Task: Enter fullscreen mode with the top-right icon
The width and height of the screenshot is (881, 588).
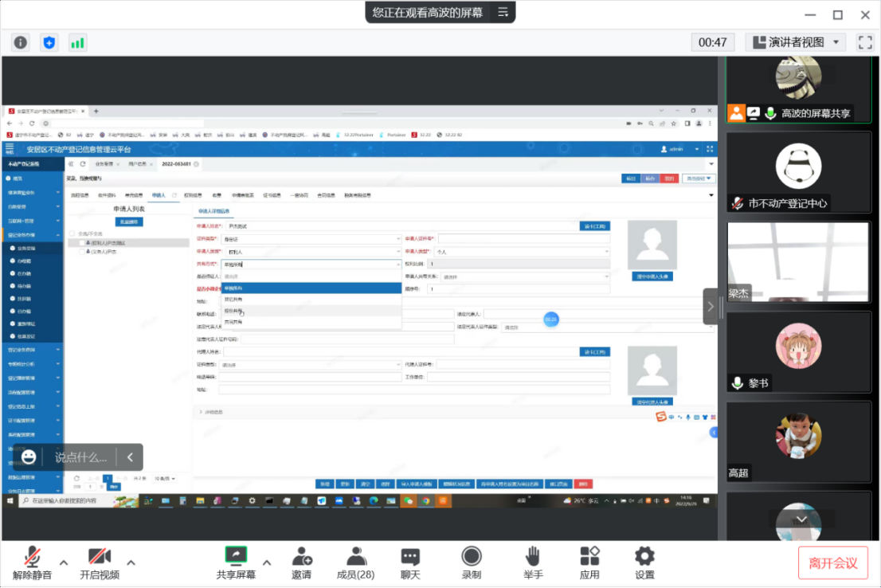Action: click(x=865, y=42)
